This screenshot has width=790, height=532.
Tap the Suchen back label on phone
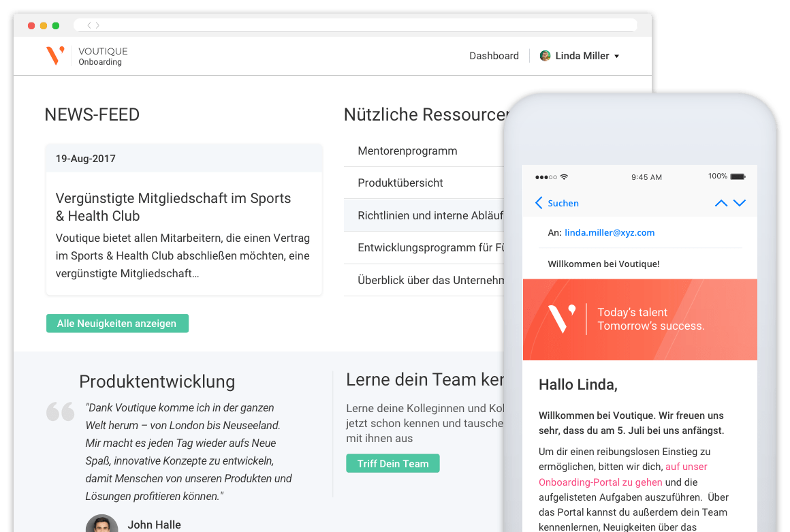[x=563, y=204]
